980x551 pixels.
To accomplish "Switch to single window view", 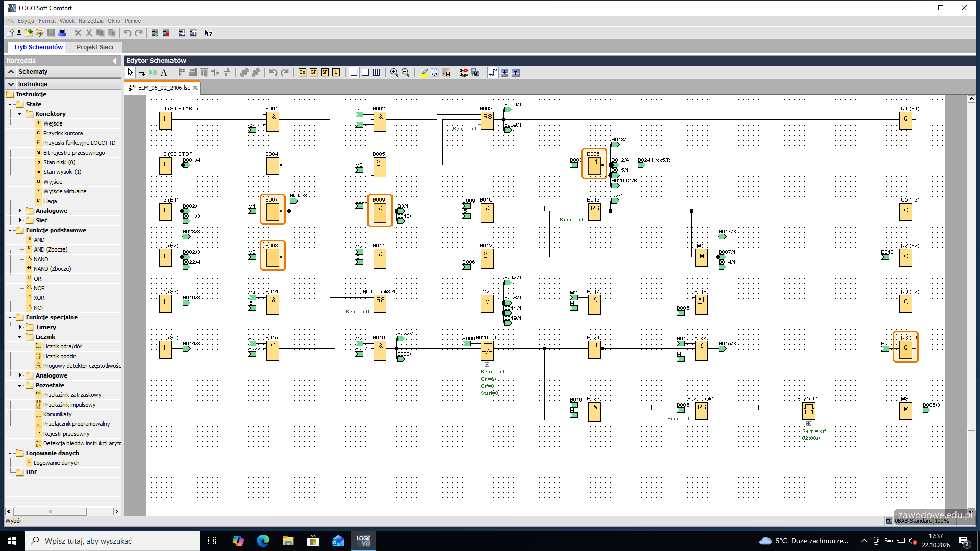I will 354,72.
